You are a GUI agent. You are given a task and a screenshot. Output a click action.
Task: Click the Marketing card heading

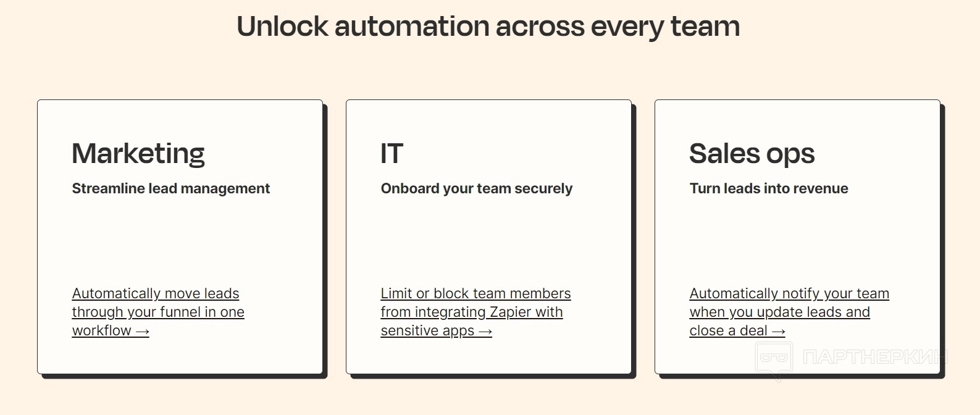click(138, 154)
